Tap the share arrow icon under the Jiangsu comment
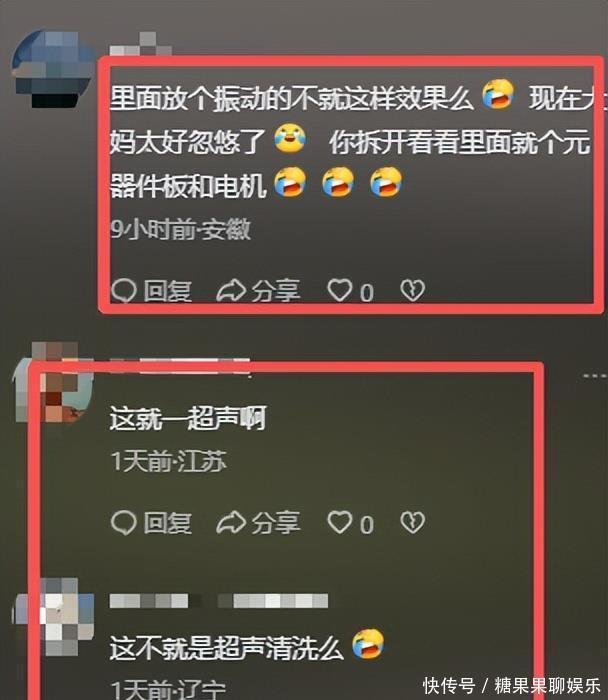This screenshot has width=608, height=700. 231,522
